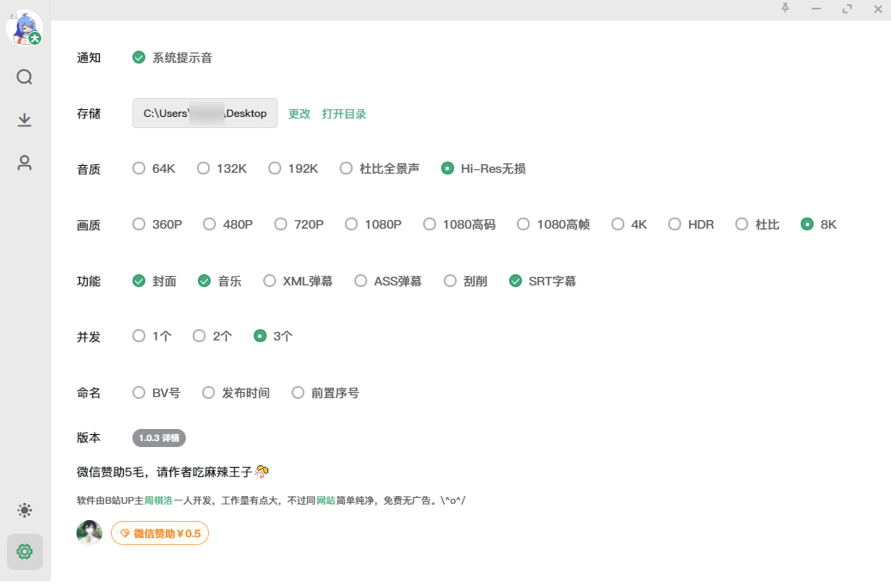Click 更改 to change the storage path
This screenshot has height=588, width=891.
pos(298,113)
